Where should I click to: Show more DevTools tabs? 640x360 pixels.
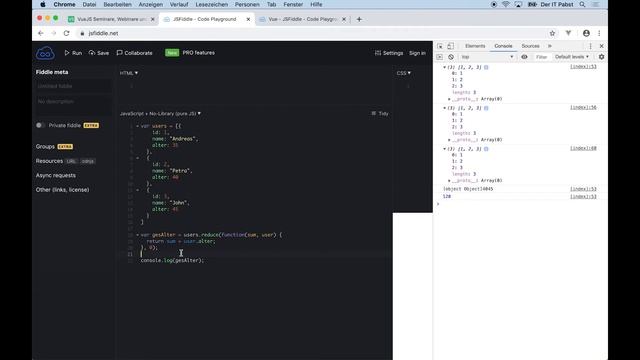(x=550, y=46)
